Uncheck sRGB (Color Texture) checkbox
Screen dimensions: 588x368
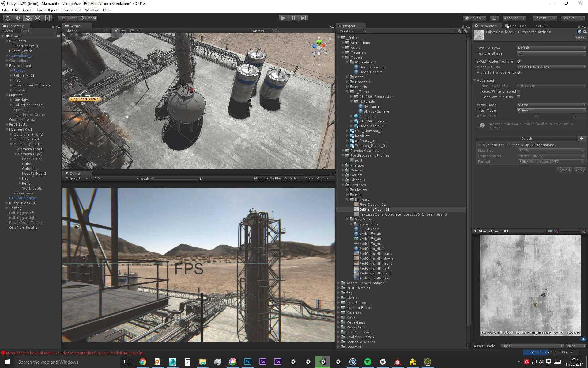pyautogui.click(x=518, y=61)
